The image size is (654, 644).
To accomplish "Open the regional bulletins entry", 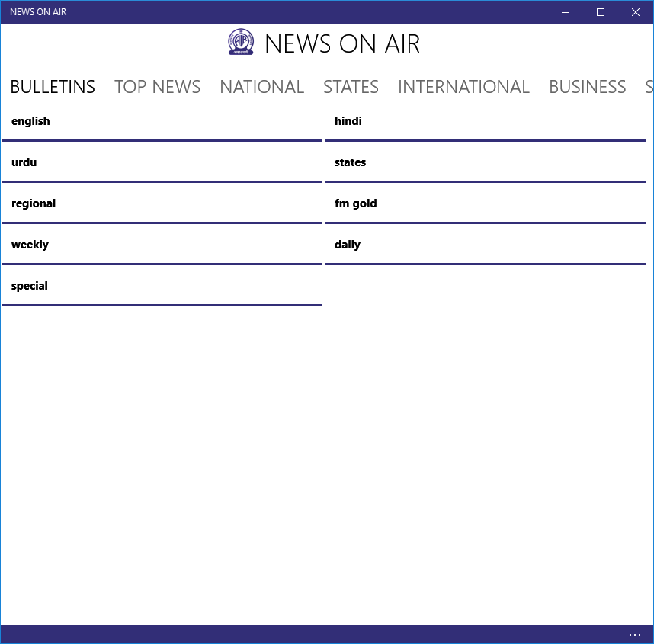I will [x=162, y=204].
